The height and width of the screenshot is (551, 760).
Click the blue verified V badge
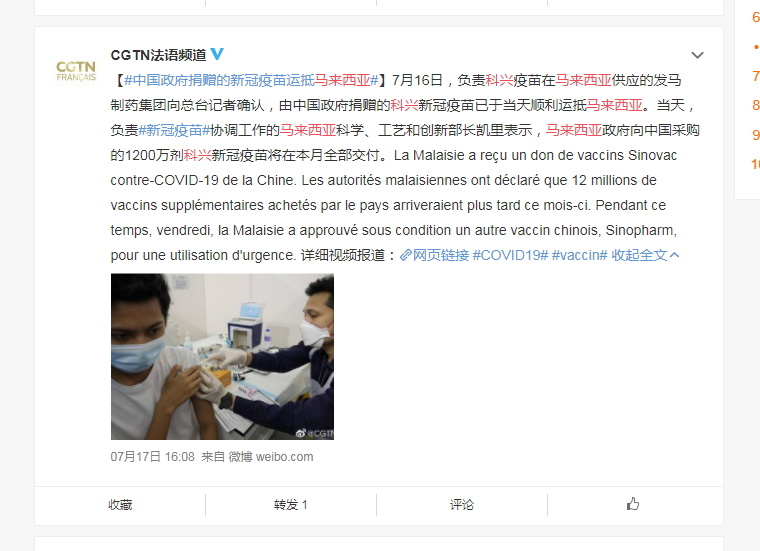217,54
